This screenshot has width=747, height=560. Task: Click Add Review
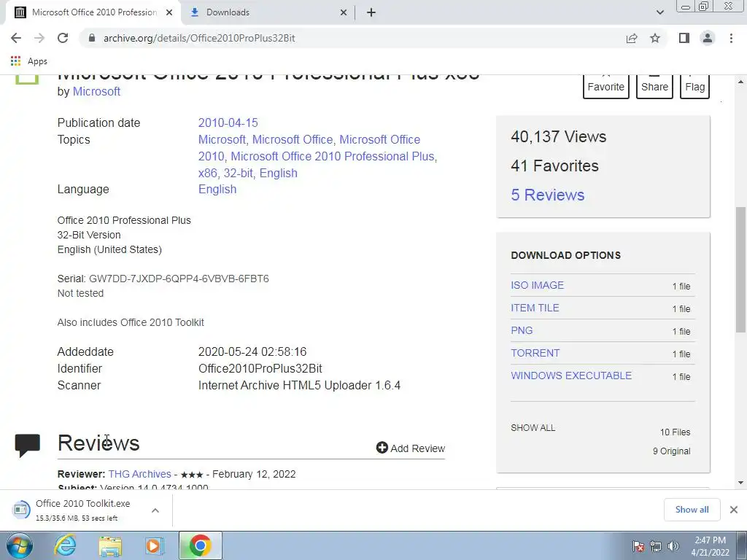coord(410,448)
